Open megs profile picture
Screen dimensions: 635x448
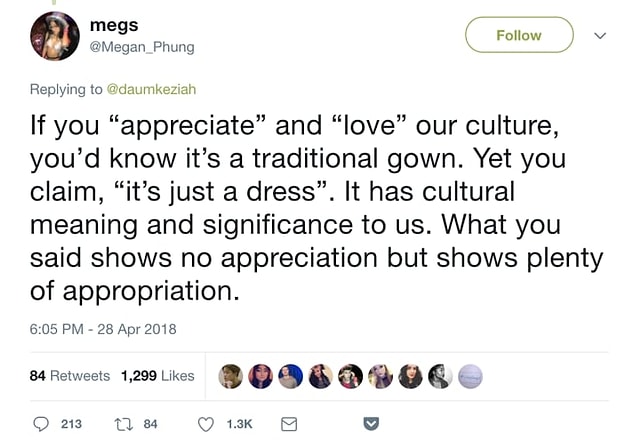coord(55,36)
